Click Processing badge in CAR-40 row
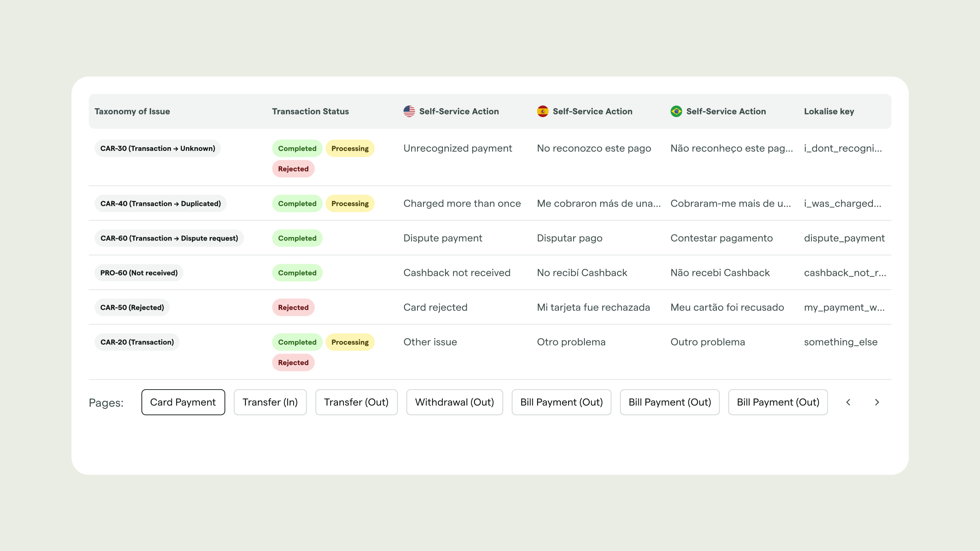Viewport: 980px width, 551px height. [x=350, y=203]
